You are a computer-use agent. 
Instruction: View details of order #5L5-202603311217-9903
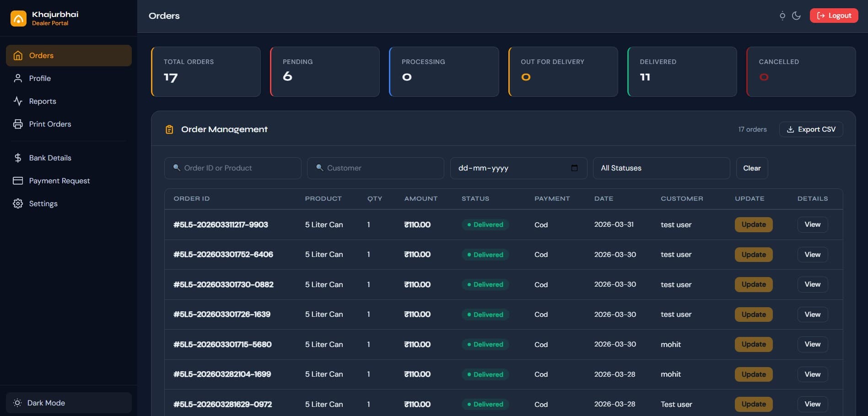click(x=812, y=224)
